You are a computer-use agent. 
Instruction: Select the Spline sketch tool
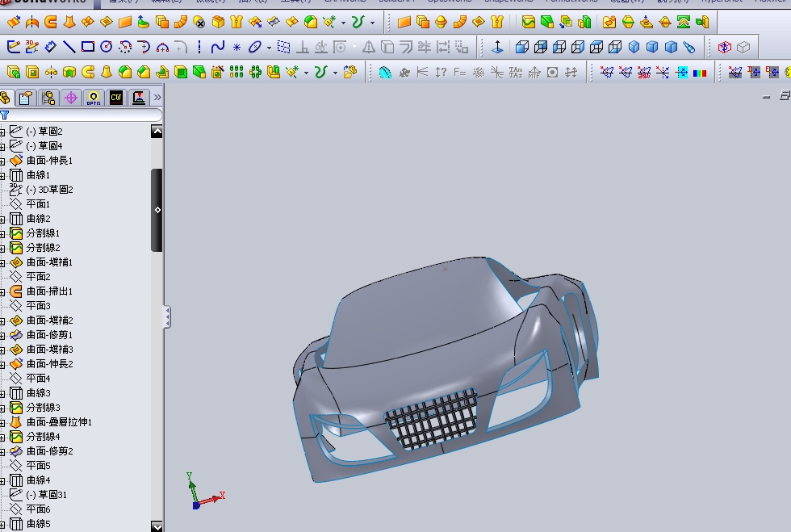(x=217, y=47)
